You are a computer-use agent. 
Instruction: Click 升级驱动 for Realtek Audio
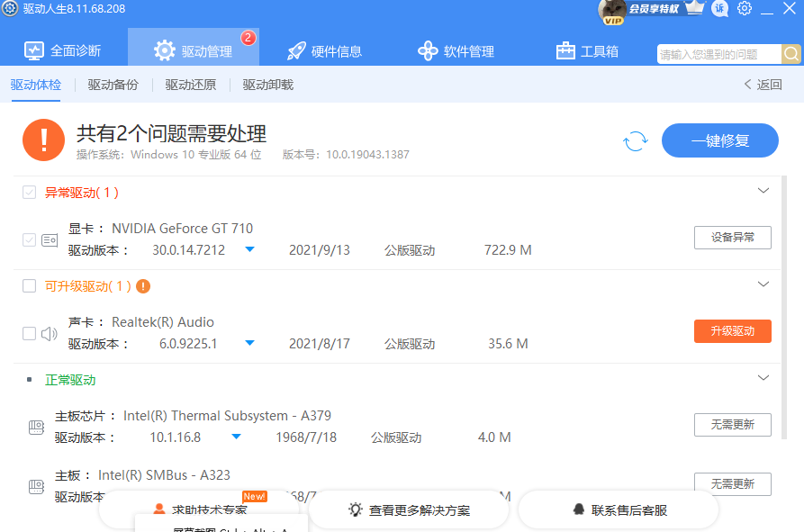point(733,331)
